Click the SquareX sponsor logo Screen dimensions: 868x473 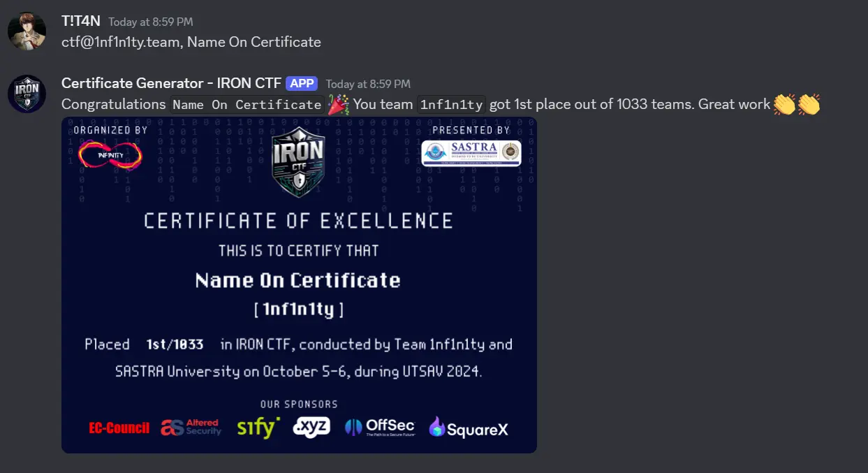[x=469, y=428]
